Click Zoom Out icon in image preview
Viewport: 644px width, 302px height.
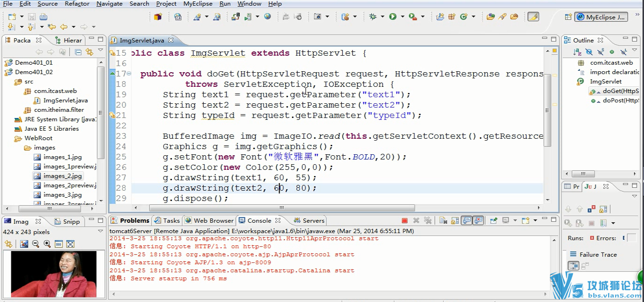[x=35, y=244]
